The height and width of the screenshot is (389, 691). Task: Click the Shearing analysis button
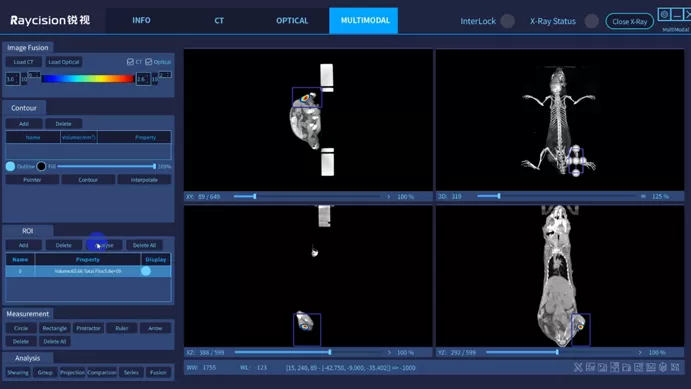(18, 372)
